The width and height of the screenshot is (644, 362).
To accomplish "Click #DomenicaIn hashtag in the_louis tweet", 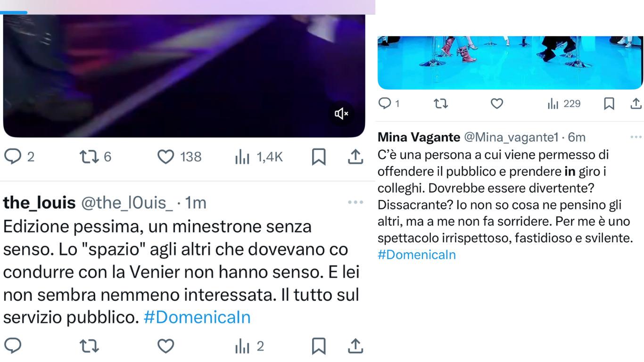I will [197, 317].
